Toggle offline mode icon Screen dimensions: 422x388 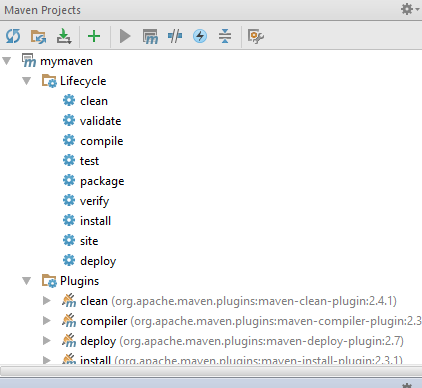click(x=175, y=36)
